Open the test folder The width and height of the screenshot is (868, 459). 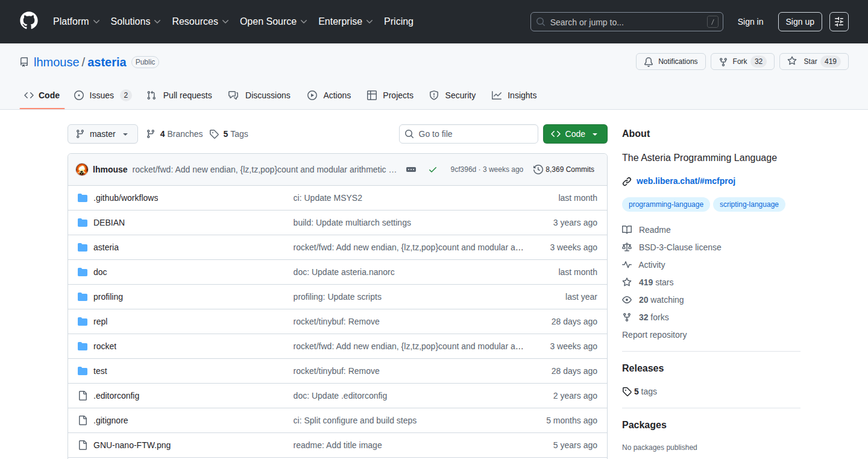(x=101, y=371)
